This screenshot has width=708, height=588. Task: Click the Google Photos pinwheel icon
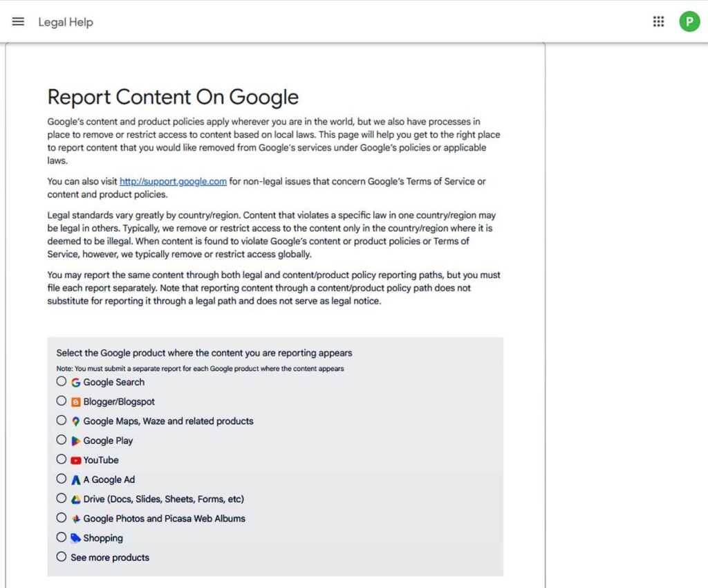coord(75,517)
